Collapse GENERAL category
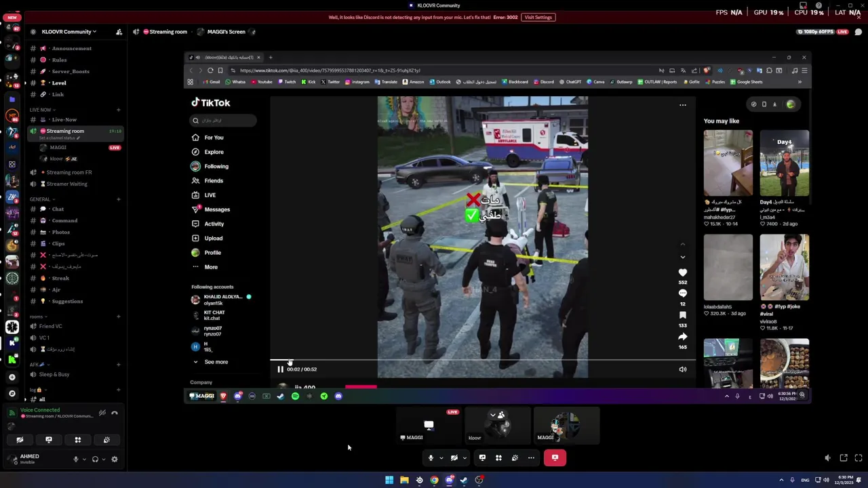 tap(41, 199)
